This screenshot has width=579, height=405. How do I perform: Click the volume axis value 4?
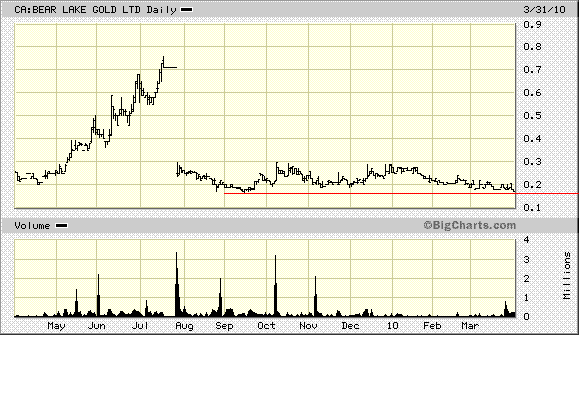pyautogui.click(x=527, y=240)
